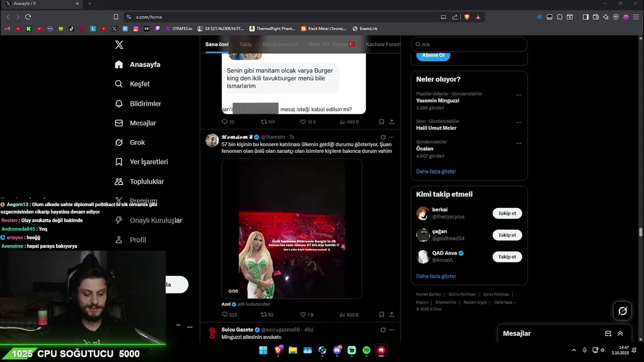Open Topluluklar communities

(x=139, y=182)
